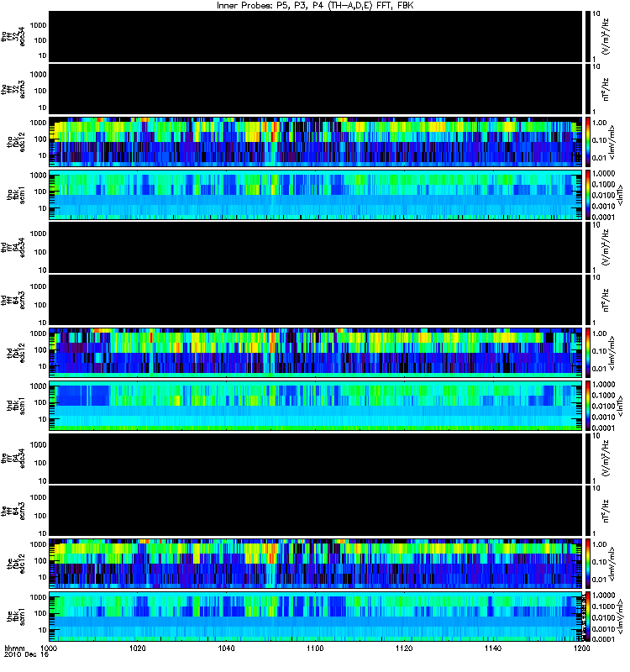Image resolution: width=630 pixels, height=672 pixels.
Task: Click the '1020' time axis label
Action: pos(138,648)
